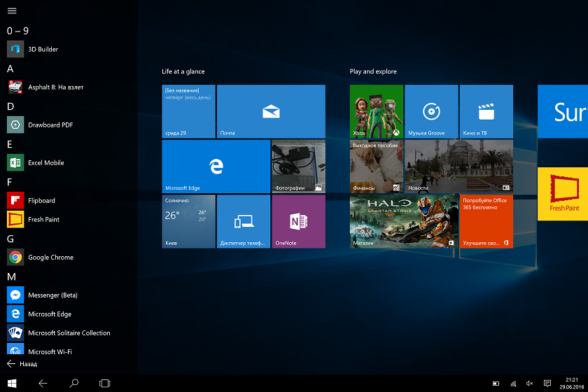
Task: Click the Life at a glance heading
Action: 183,71
